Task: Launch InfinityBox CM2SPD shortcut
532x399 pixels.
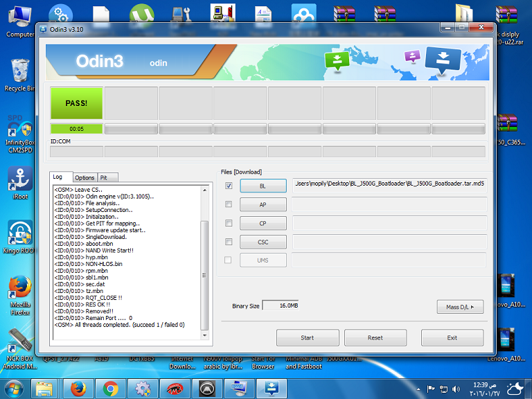Action: click(19, 134)
